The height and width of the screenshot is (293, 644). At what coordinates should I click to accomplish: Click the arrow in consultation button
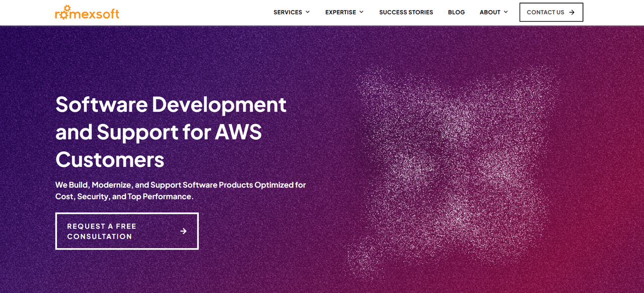(183, 231)
